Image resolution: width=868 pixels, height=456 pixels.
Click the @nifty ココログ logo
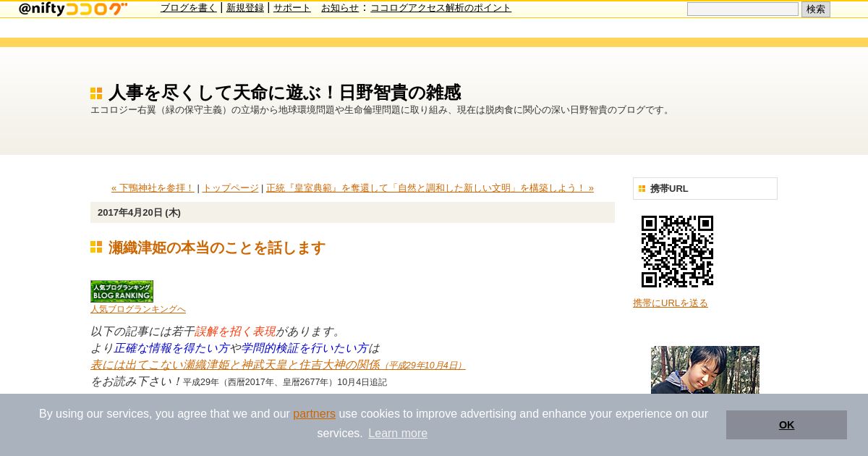tap(73, 9)
